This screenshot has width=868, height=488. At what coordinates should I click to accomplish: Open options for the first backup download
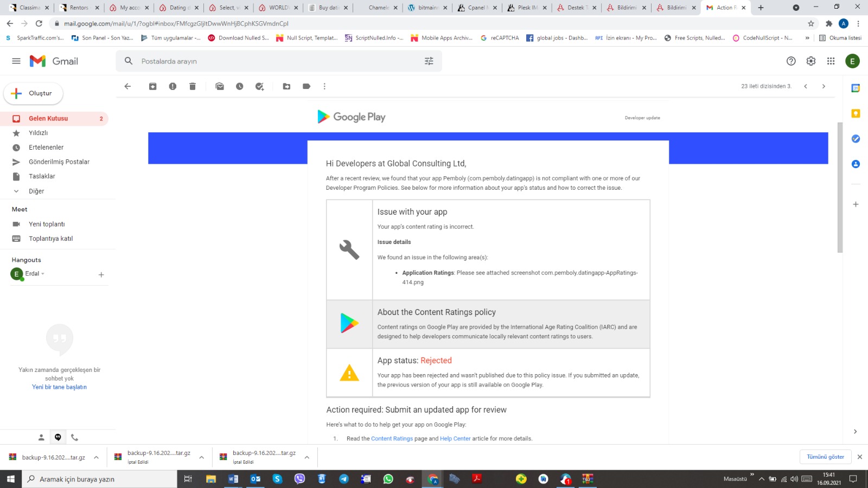(96, 457)
